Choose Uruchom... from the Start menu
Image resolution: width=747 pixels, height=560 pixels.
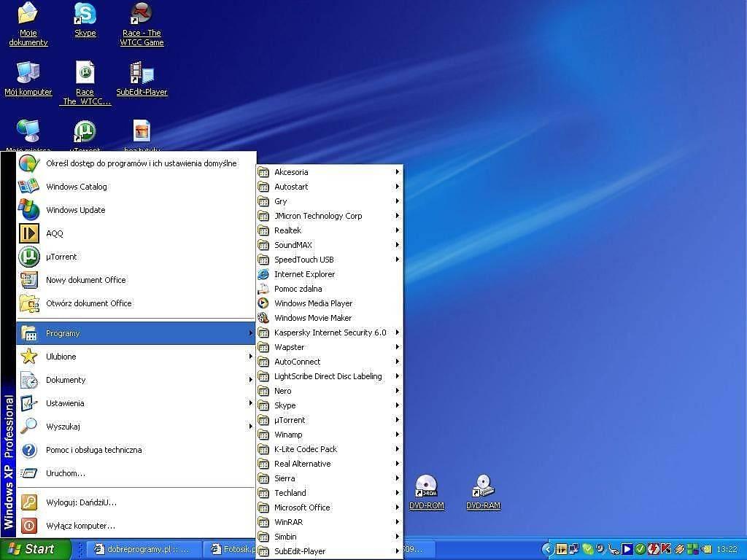tap(136, 472)
